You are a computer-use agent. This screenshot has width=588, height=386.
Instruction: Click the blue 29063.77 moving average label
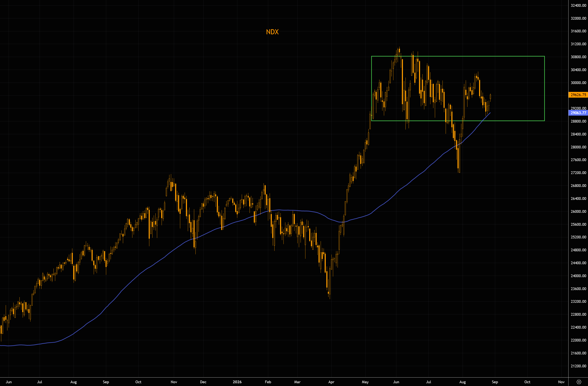[578, 113]
